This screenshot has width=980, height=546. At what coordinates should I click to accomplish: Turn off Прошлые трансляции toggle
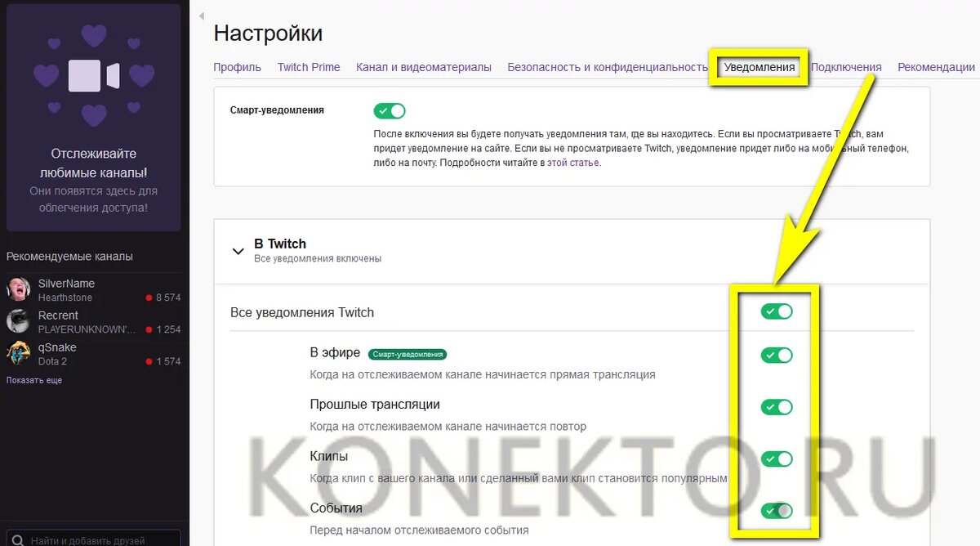(x=777, y=406)
